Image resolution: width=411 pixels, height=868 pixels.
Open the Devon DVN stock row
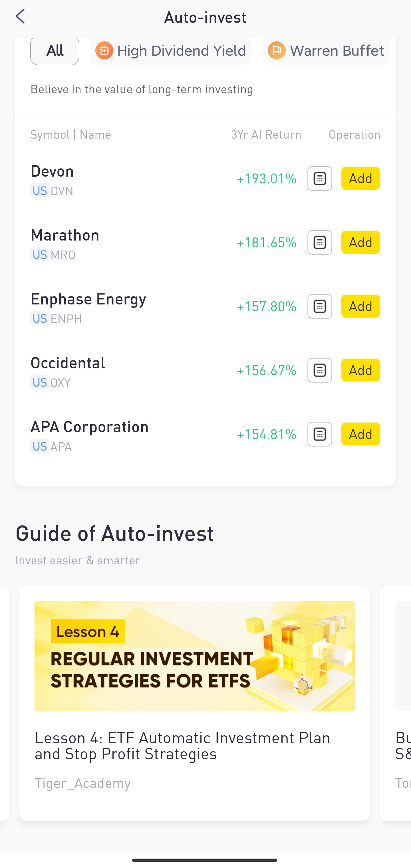101,180
